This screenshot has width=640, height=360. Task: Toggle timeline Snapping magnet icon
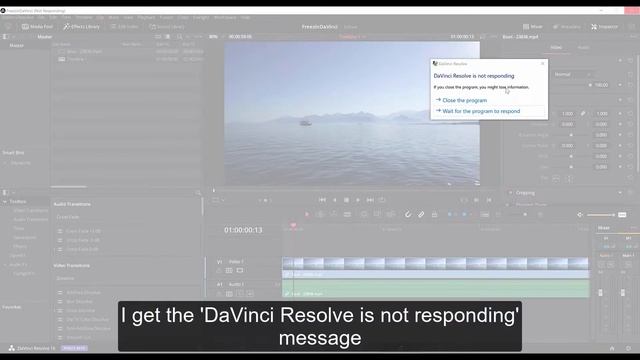pos(407,214)
